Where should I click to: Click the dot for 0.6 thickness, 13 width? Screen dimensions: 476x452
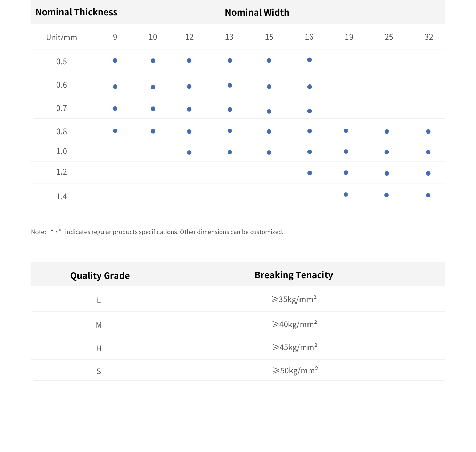[x=230, y=85]
